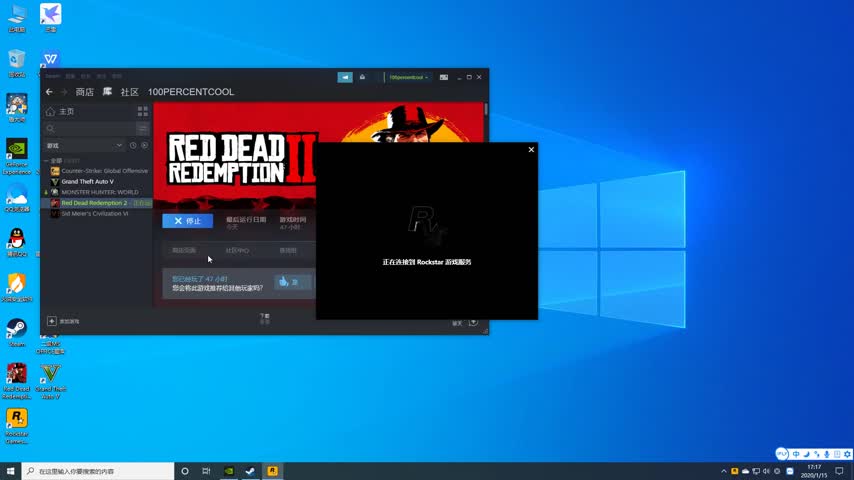Screen dimensions: 854x480
Task: Open the Steam downloads status at bottom
Action: coord(265,319)
